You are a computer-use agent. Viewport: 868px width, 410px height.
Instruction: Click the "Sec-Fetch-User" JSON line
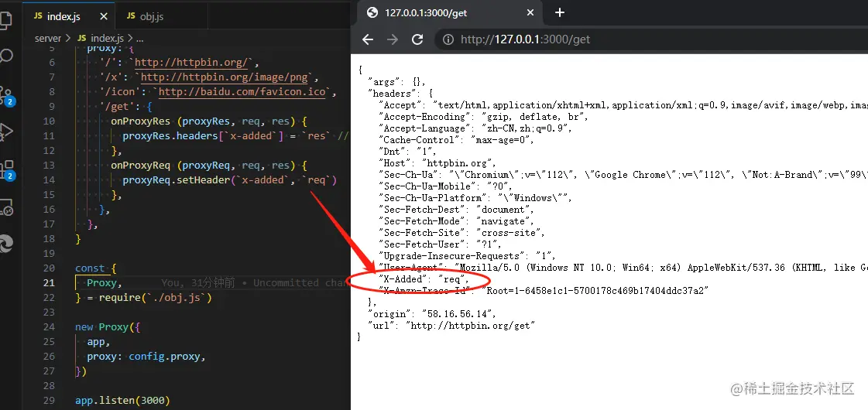pyautogui.click(x=440, y=244)
